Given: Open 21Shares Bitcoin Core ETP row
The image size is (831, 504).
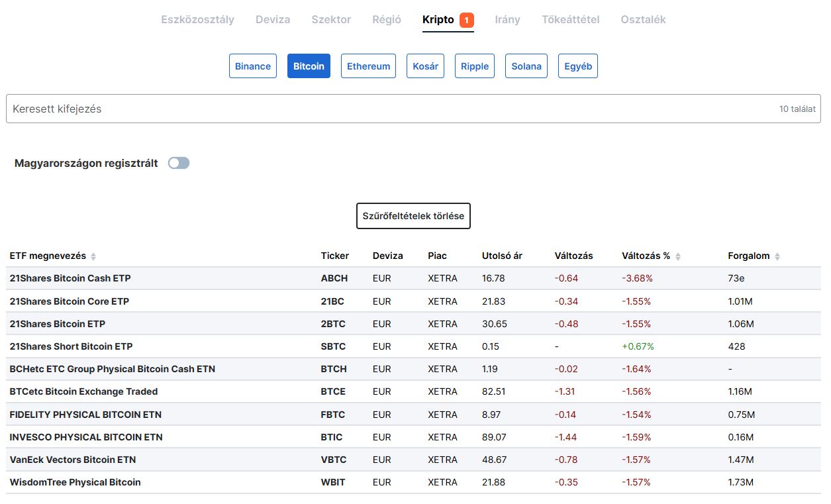Looking at the screenshot, I should pyautogui.click(x=413, y=301).
